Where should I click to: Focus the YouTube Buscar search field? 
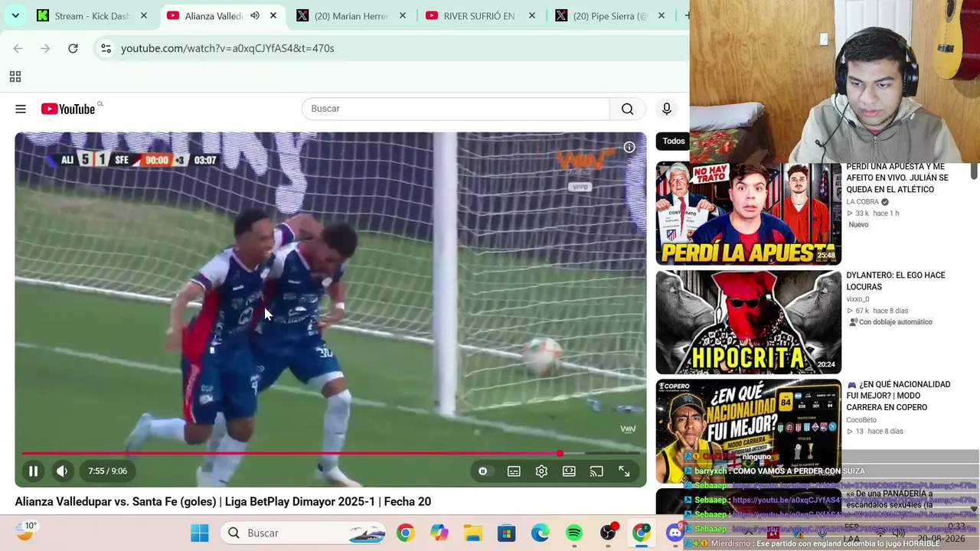[x=456, y=109]
